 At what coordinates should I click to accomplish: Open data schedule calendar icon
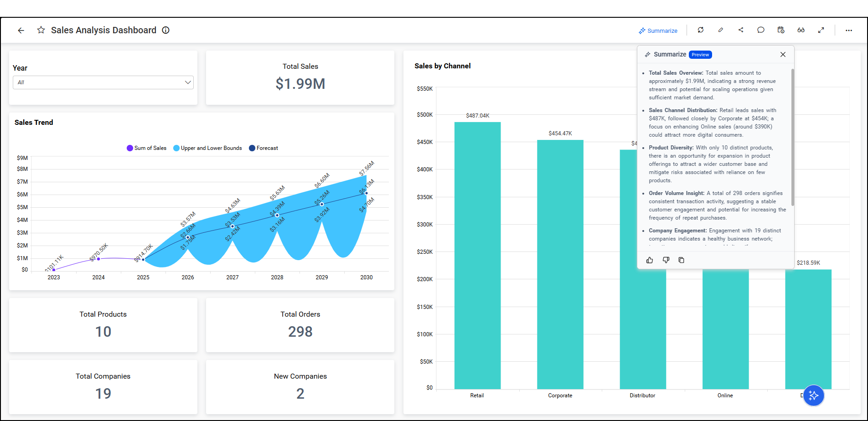point(781,30)
